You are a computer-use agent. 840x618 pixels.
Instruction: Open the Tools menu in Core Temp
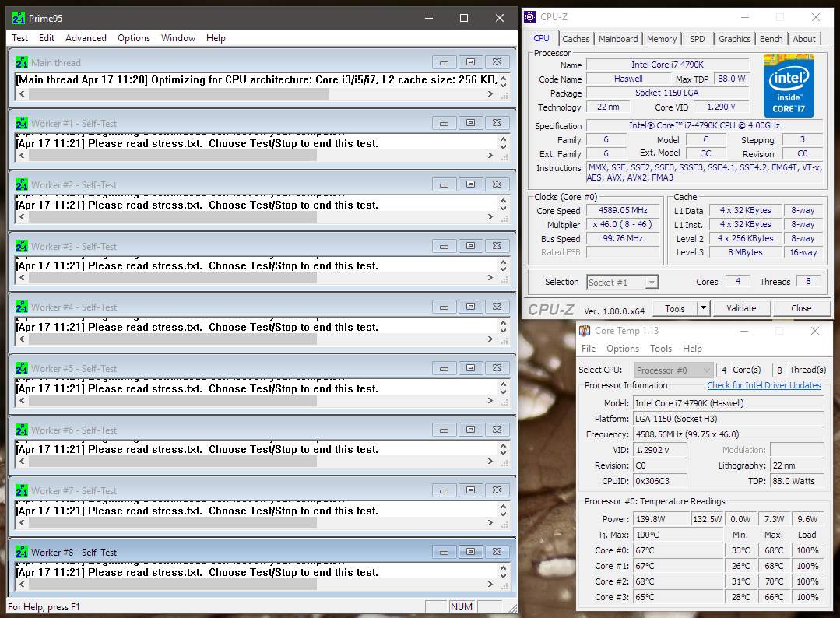[x=661, y=349]
